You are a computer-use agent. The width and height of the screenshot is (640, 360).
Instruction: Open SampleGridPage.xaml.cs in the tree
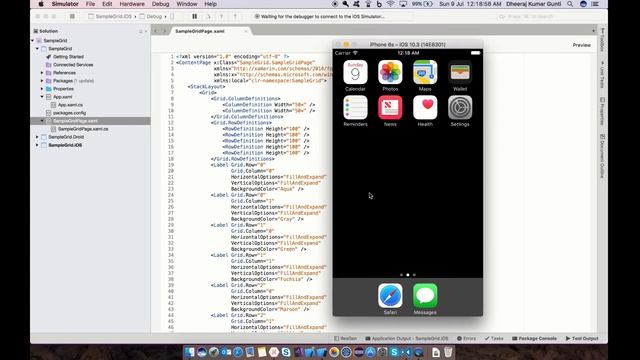coord(83,129)
